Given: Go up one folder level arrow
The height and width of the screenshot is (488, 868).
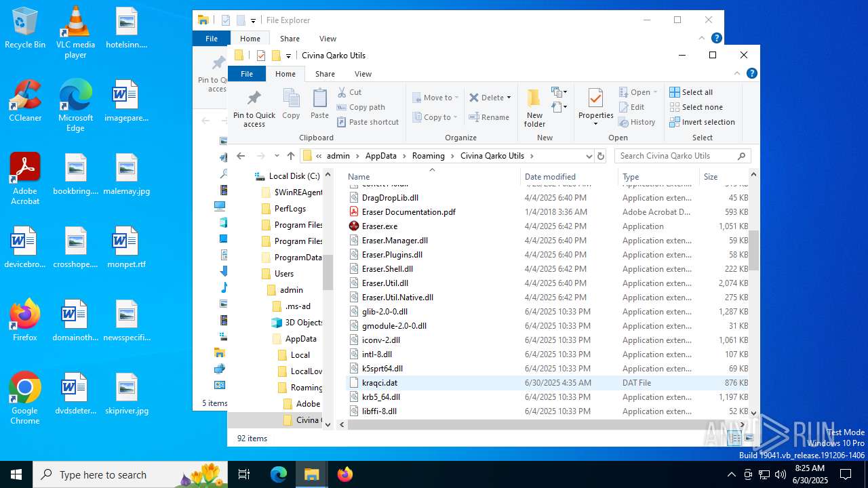Looking at the screenshot, I should coord(291,156).
